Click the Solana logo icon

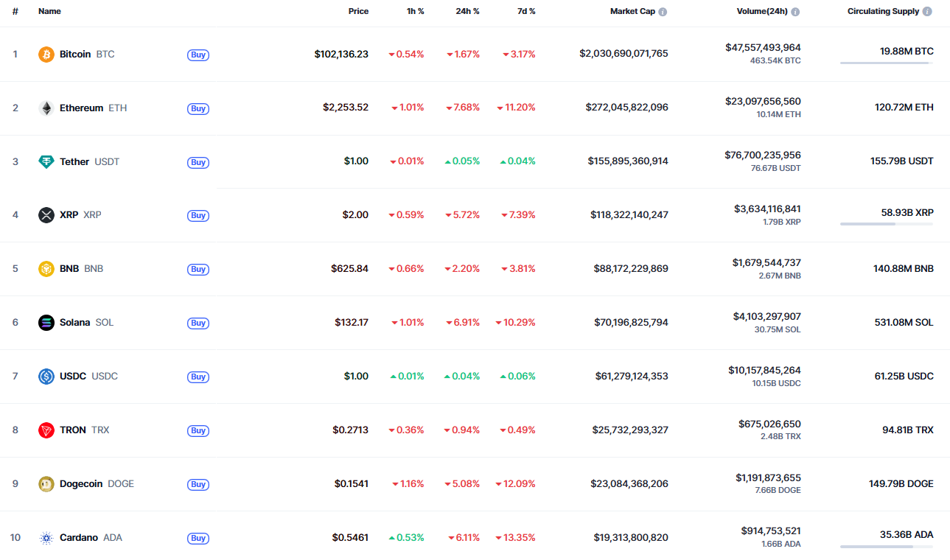(x=46, y=323)
